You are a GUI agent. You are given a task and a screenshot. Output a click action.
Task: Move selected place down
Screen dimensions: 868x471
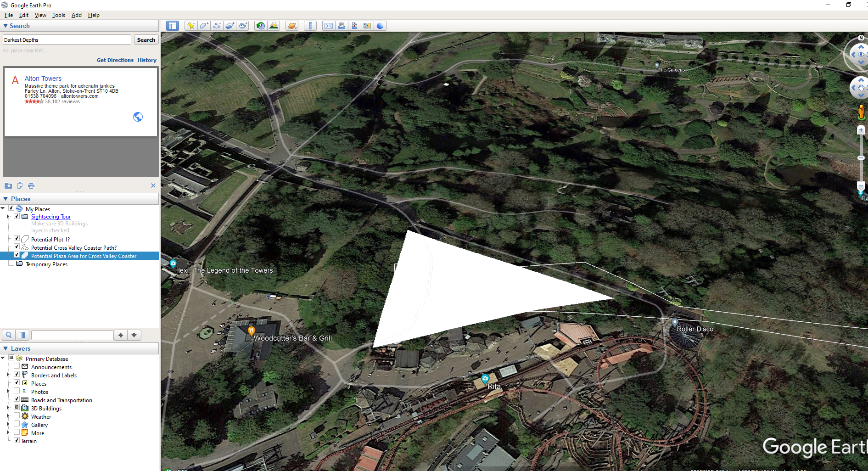tap(134, 335)
